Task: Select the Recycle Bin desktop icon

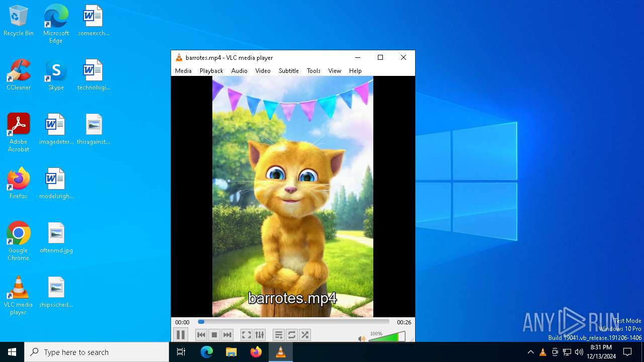Action: coord(19,21)
